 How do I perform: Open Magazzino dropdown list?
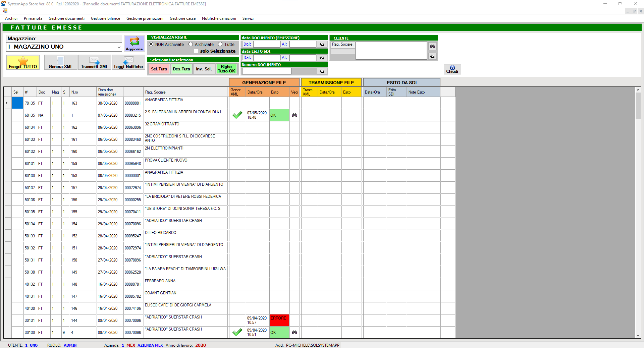pos(119,47)
